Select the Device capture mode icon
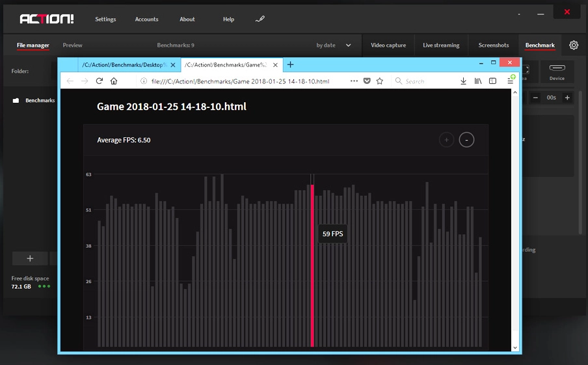The image size is (588, 365). (x=557, y=72)
